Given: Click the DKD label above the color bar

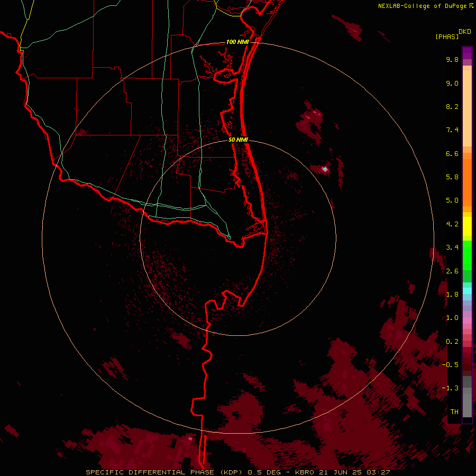Looking at the screenshot, I should coord(465,32).
